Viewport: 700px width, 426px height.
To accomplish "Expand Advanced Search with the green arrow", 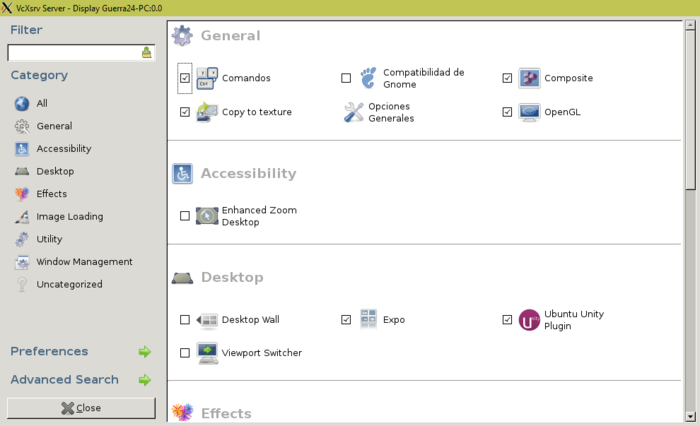I will tap(144, 380).
